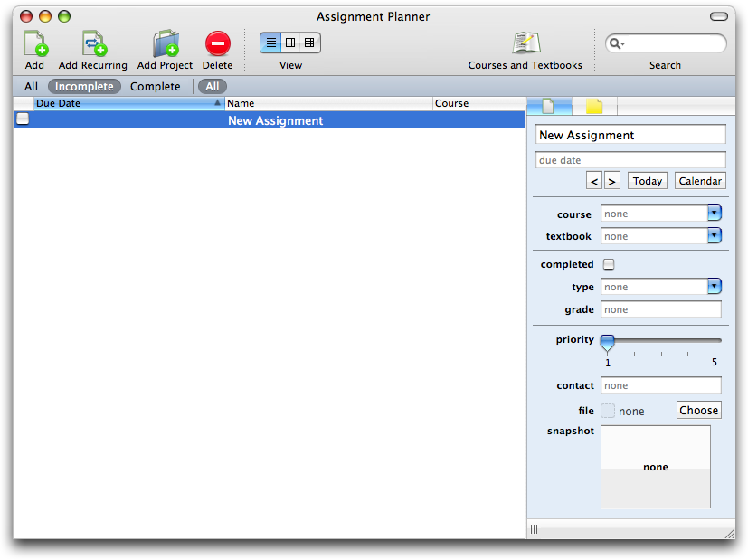Click the Add Recurring toolbar icon
The height and width of the screenshot is (560, 748).
(93, 43)
